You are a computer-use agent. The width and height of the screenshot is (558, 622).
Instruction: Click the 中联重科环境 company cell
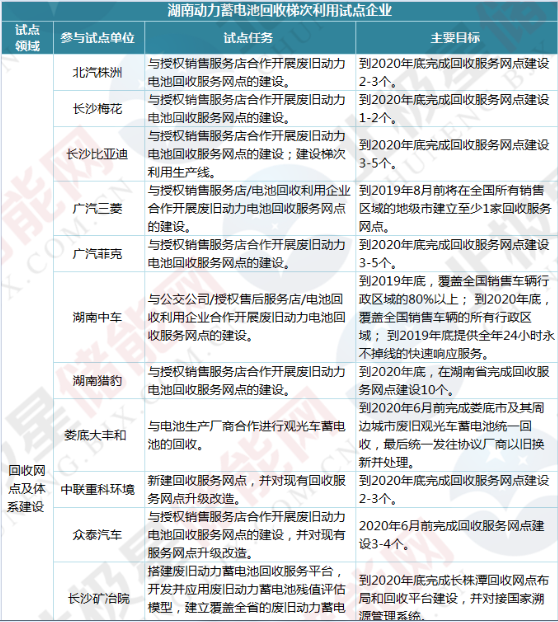(99, 490)
